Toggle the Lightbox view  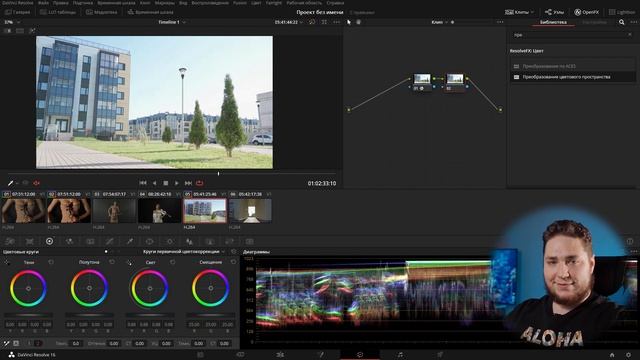pyautogui.click(x=622, y=12)
